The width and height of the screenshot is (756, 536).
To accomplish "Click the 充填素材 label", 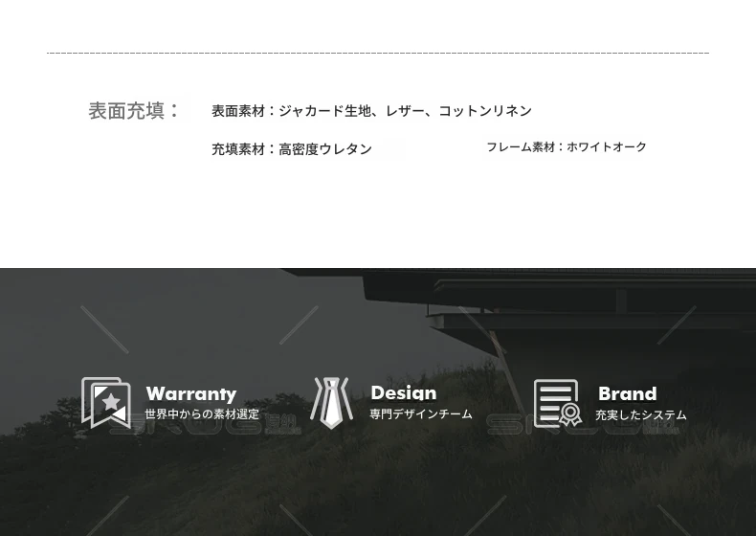I will click(237, 149).
